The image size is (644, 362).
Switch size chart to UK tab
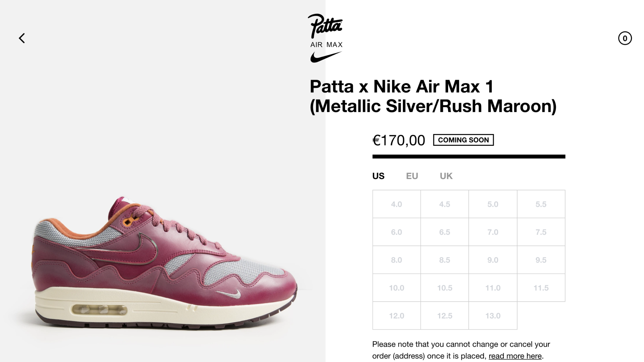446,176
